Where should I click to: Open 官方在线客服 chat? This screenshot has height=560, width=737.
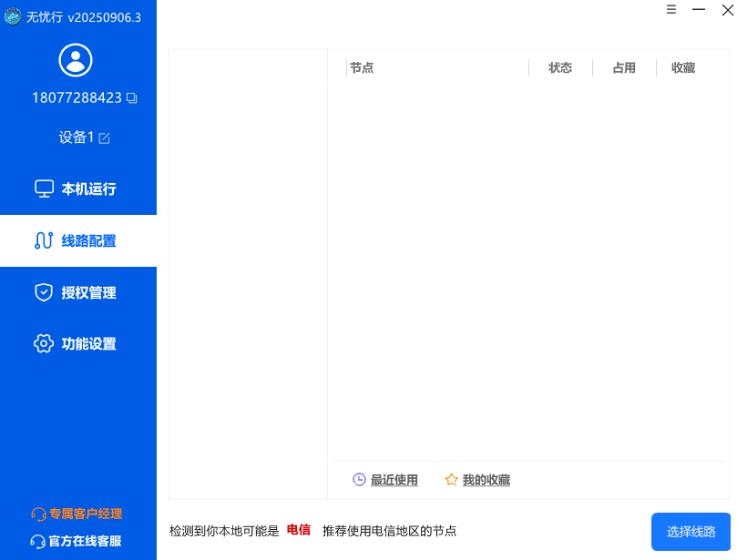pyautogui.click(x=77, y=541)
